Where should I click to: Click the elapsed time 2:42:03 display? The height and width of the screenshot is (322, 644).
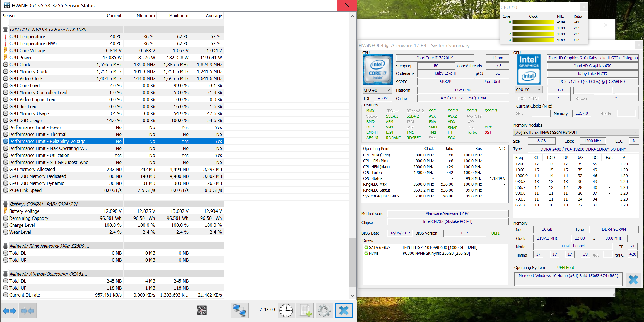point(267,309)
